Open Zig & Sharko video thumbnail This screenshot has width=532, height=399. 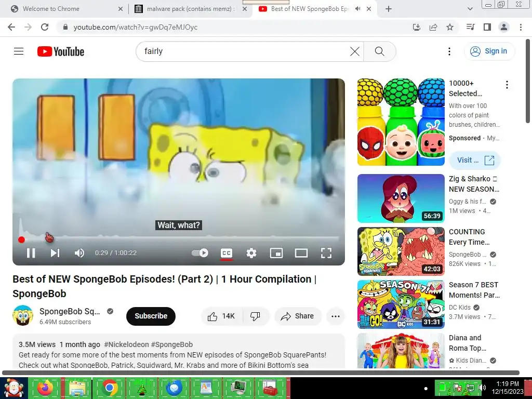(401, 198)
